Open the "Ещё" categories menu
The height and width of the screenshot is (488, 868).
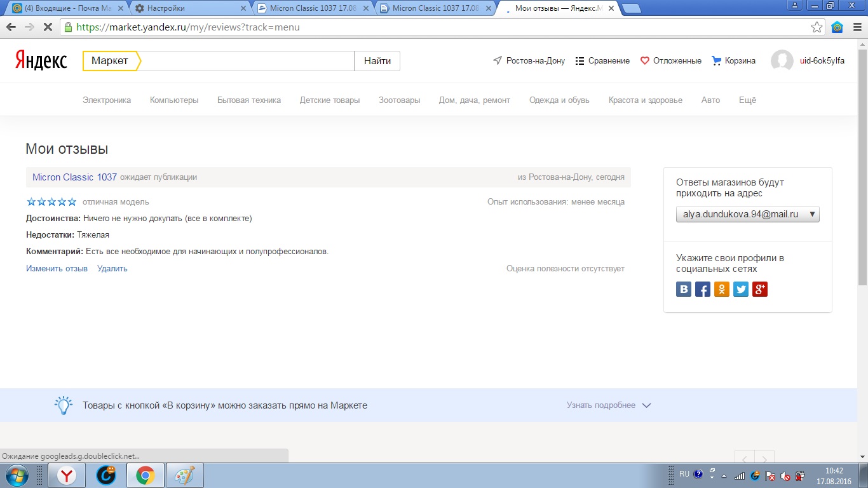[x=747, y=100]
